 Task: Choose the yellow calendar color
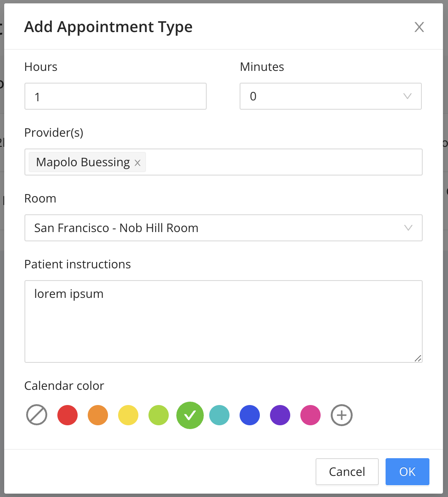pos(128,415)
